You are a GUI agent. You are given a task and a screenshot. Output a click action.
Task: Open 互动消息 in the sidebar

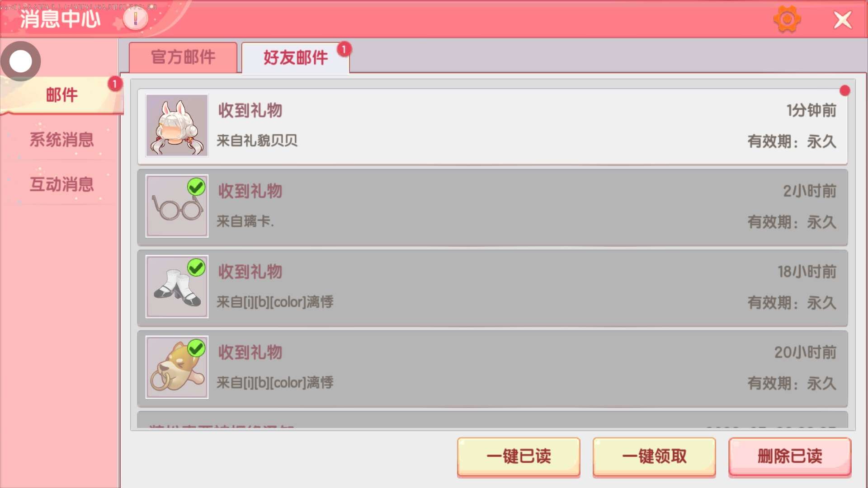(61, 184)
